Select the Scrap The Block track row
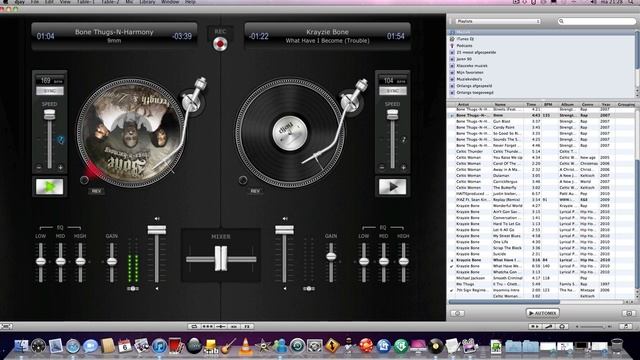The width and height of the screenshot is (640, 360). tap(541, 248)
